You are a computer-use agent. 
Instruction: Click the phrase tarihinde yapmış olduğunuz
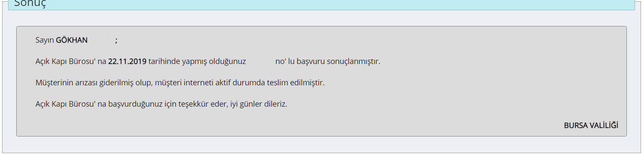[197, 61]
